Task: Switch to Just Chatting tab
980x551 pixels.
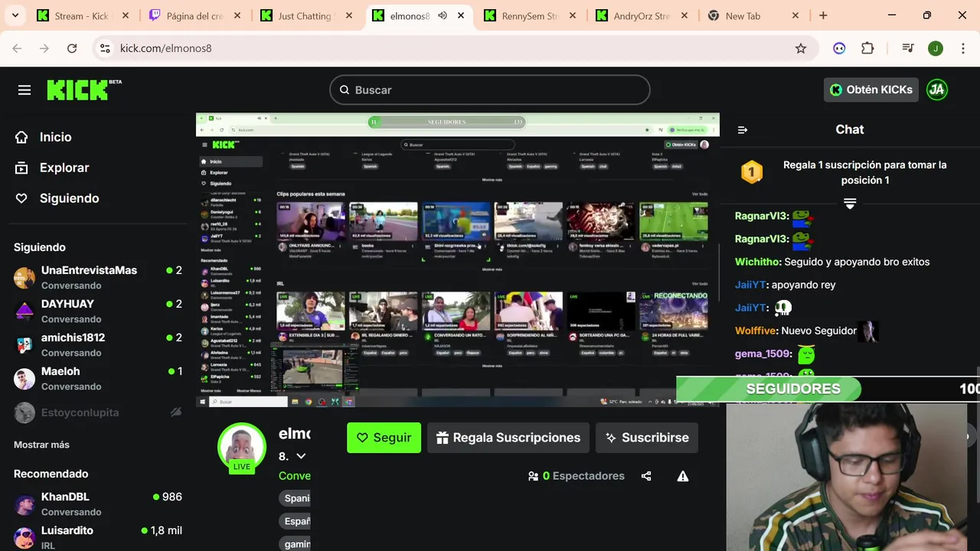Action: (306, 15)
